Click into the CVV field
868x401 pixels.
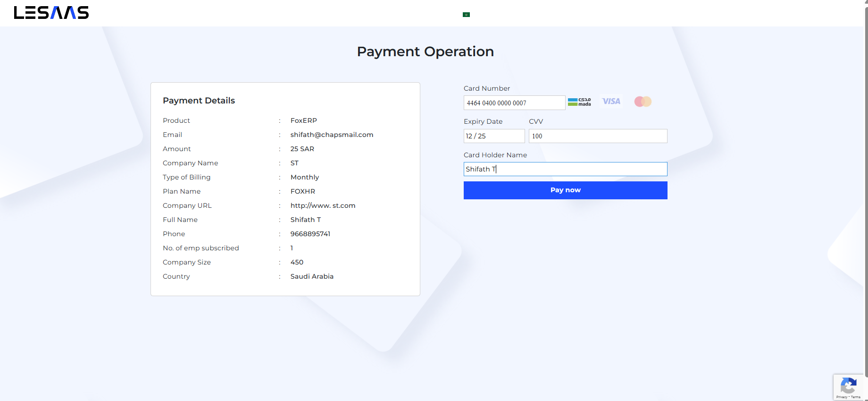click(x=598, y=136)
